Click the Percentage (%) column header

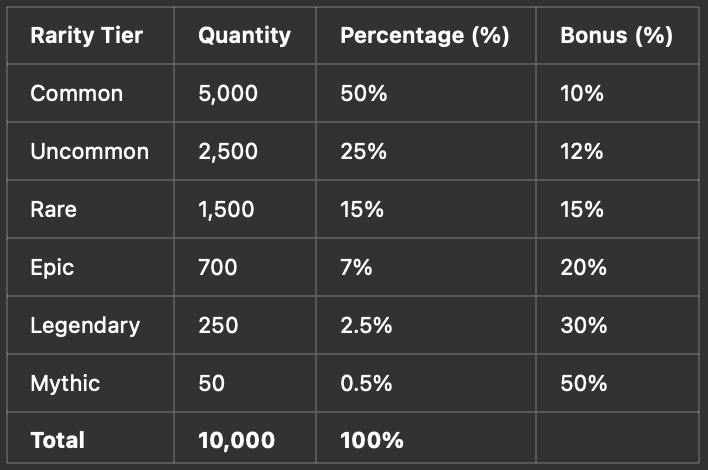point(425,36)
